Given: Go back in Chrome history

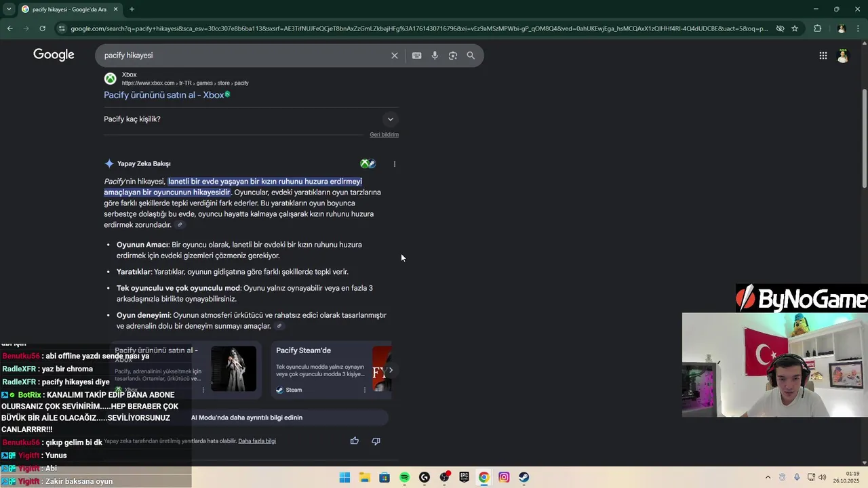Looking at the screenshot, I should [9, 28].
